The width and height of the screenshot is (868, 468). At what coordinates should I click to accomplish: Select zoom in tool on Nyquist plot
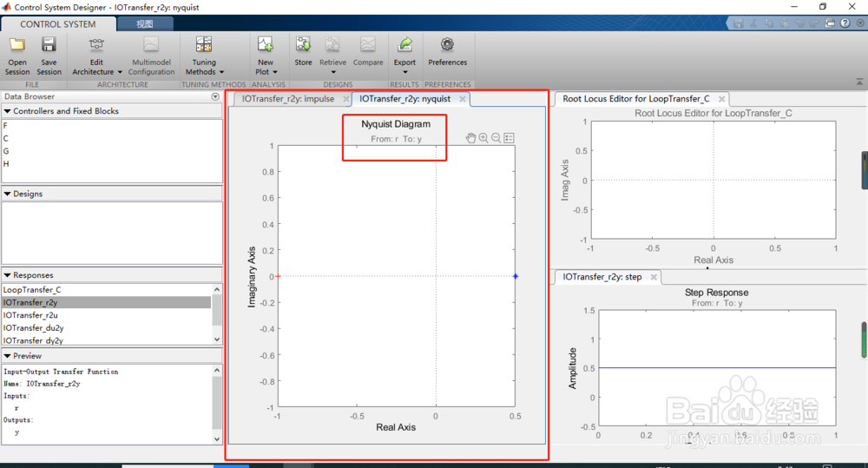483,138
